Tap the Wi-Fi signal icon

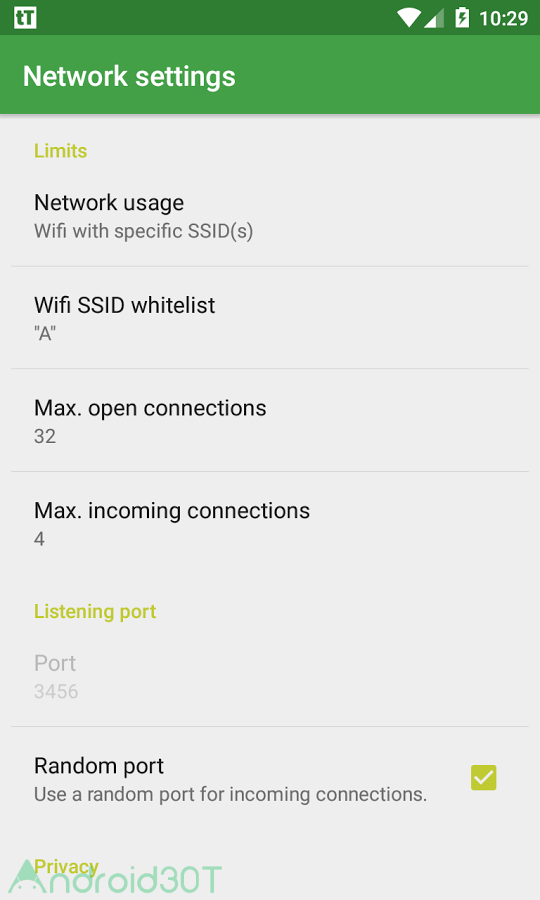coord(409,18)
